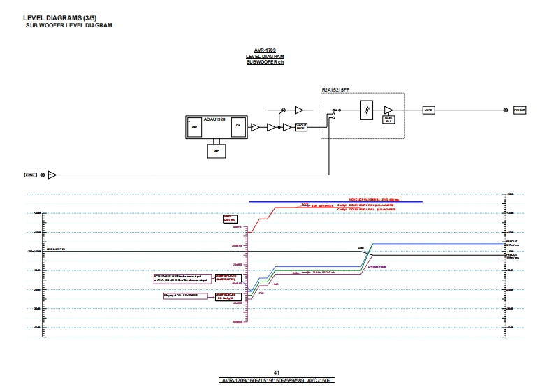Screen dimensions: 554x392
Task: Click the volume control block in R2A15215FP
Action: [x=365, y=110]
